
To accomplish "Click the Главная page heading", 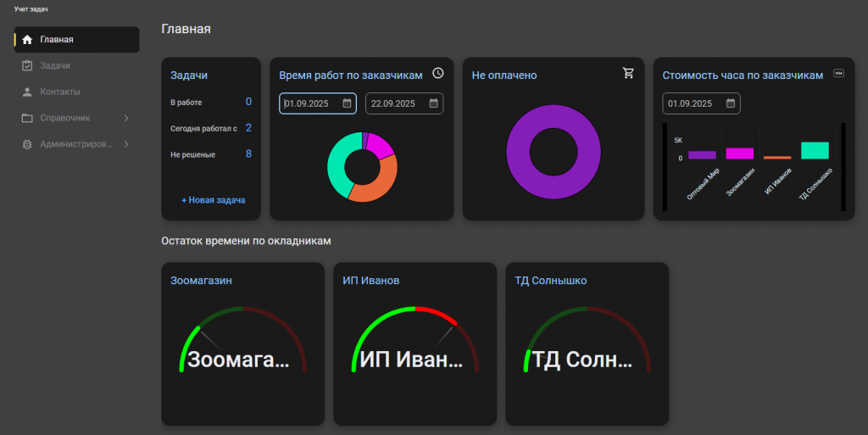I will pyautogui.click(x=186, y=29).
